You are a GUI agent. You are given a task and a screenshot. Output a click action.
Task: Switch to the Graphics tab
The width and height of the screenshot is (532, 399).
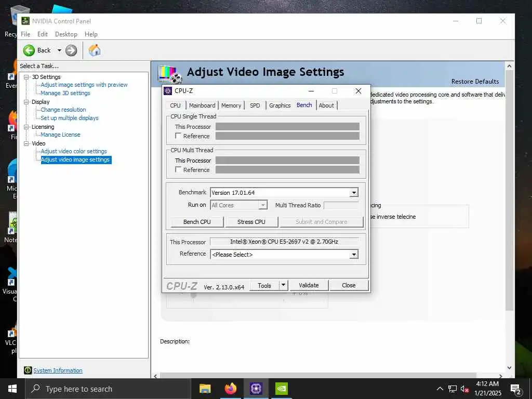280,105
